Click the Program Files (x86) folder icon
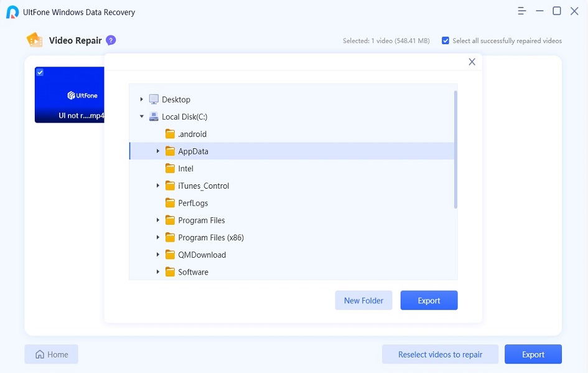 [x=170, y=237]
